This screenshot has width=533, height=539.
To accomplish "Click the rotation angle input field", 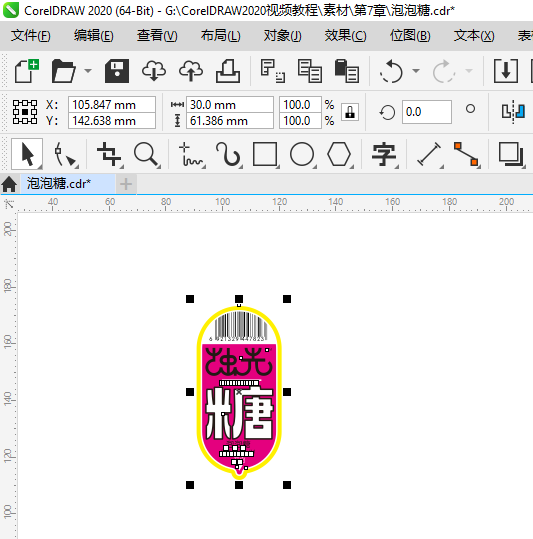I will click(x=426, y=112).
